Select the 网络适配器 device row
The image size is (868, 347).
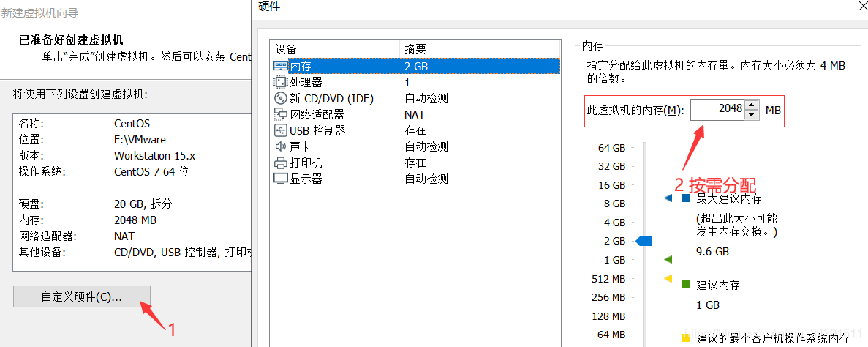[415, 114]
